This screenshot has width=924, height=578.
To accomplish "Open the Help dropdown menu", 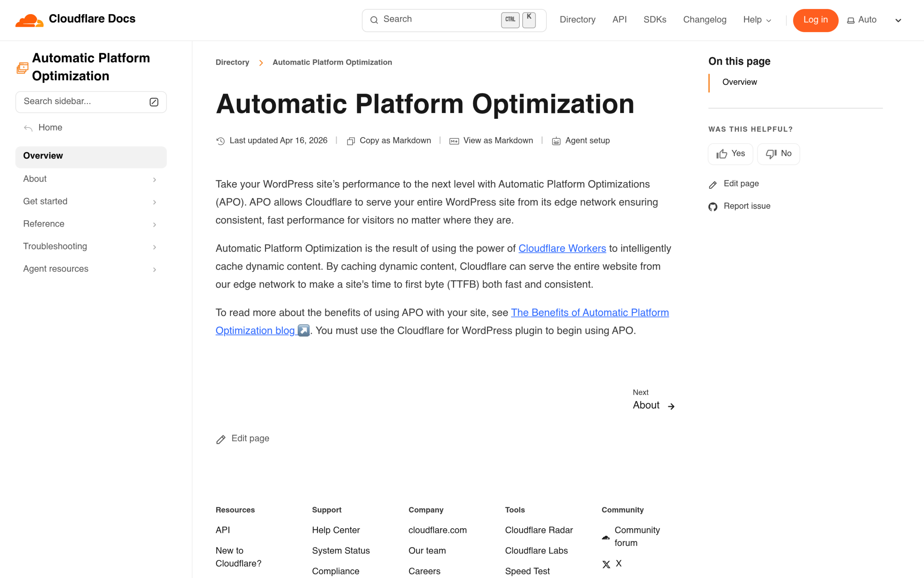I will [x=757, y=20].
